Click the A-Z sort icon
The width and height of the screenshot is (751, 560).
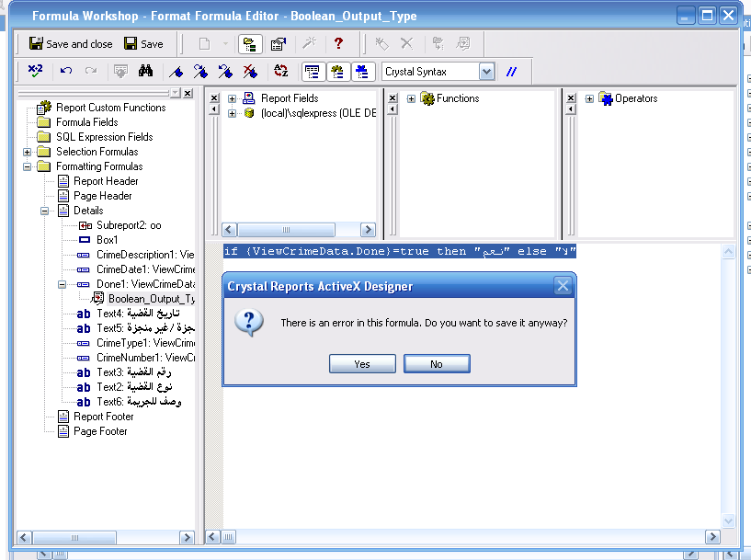coord(281,72)
